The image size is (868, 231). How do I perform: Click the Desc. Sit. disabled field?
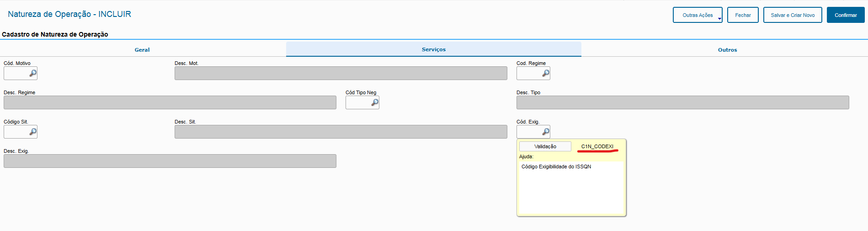pyautogui.click(x=341, y=132)
